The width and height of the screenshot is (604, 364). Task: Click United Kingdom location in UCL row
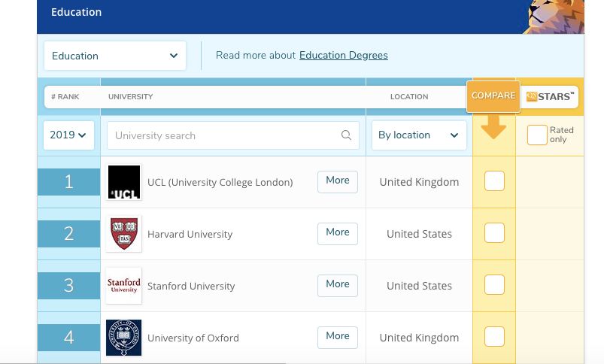pos(419,182)
